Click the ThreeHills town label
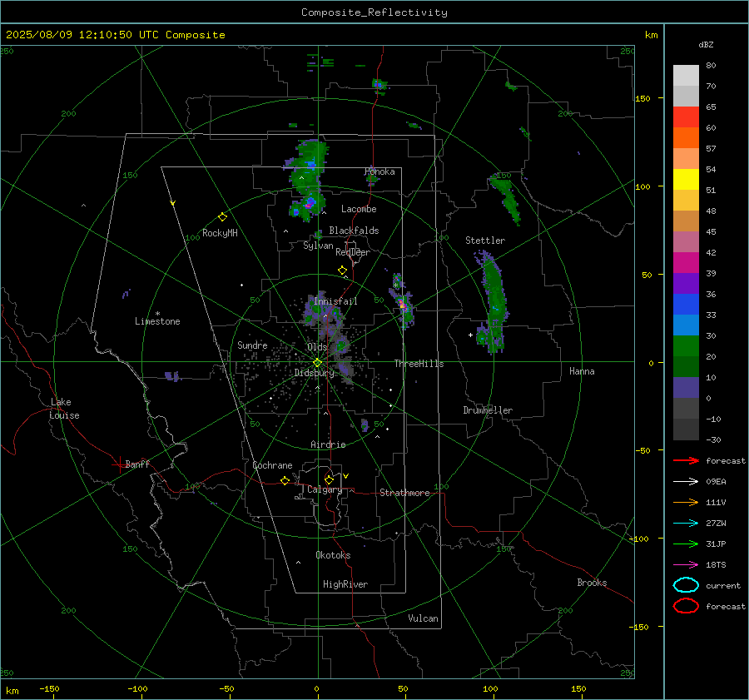This screenshot has width=749, height=700. click(x=419, y=364)
